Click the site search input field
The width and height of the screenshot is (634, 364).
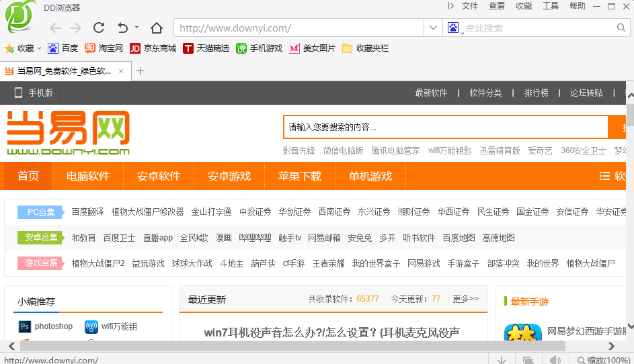(445, 127)
